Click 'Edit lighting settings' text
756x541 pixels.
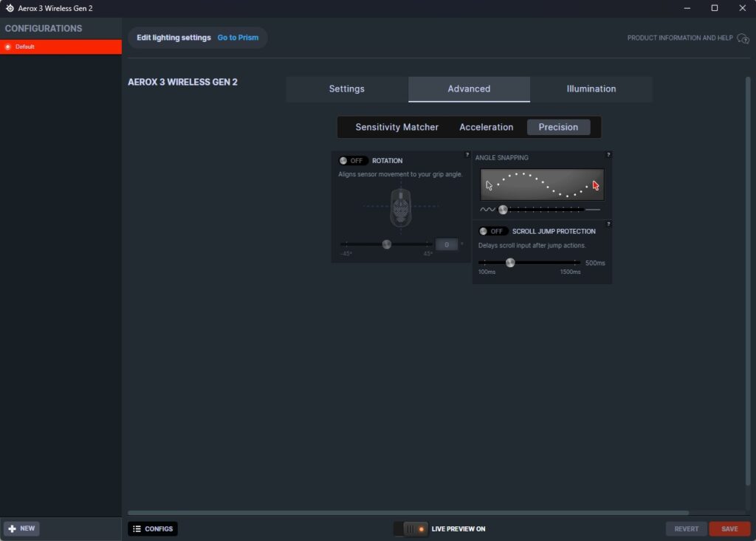pos(173,38)
